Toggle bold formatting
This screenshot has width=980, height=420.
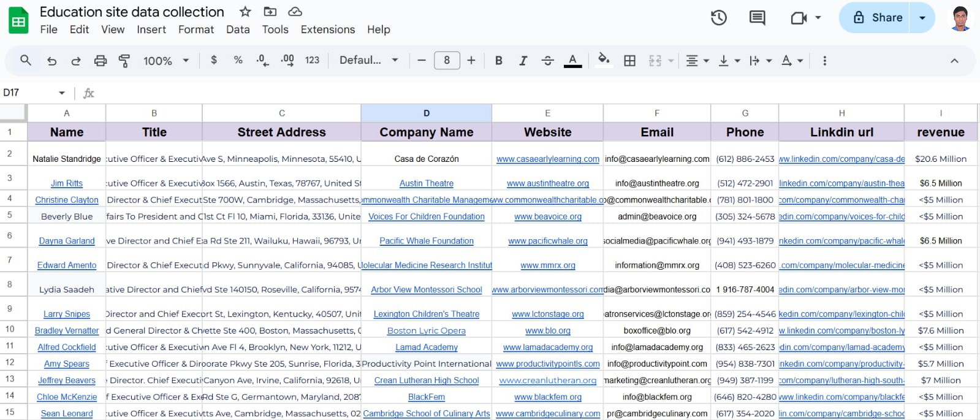pyautogui.click(x=498, y=61)
